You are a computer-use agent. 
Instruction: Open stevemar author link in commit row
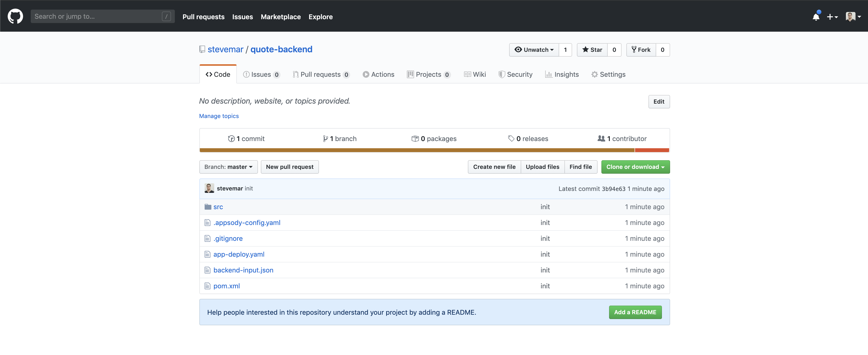[x=229, y=188]
